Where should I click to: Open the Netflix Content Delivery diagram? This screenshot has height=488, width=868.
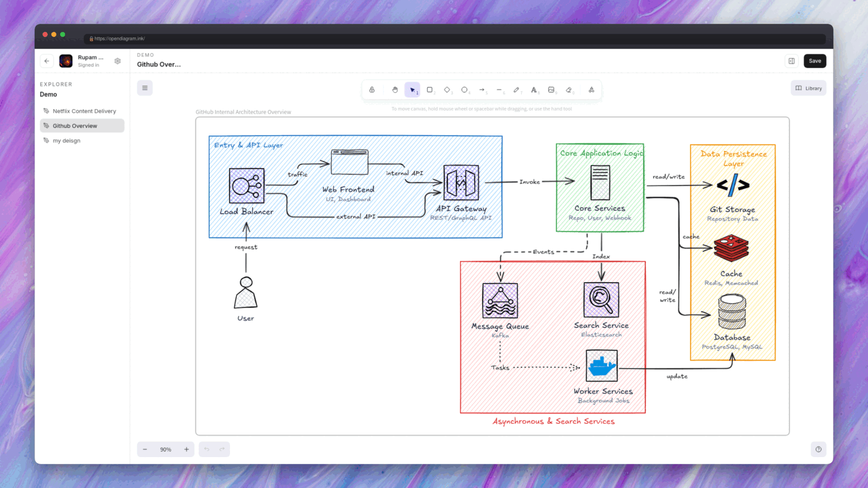82,111
